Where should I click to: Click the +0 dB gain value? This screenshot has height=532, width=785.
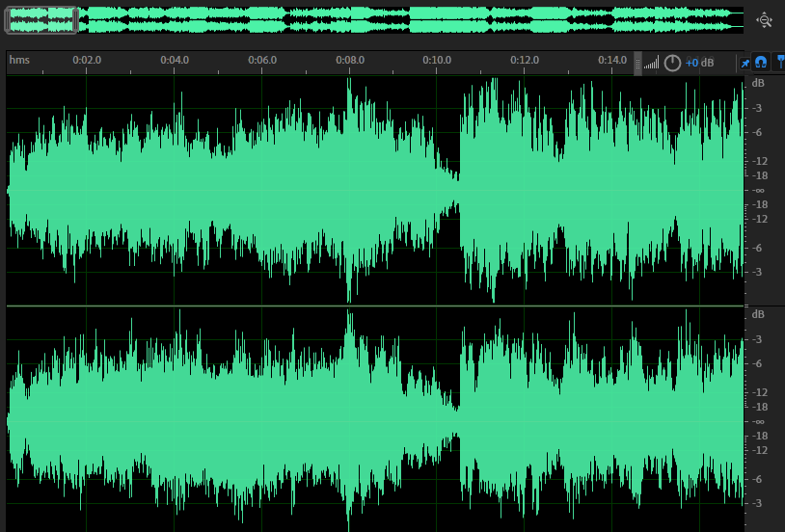click(699, 63)
